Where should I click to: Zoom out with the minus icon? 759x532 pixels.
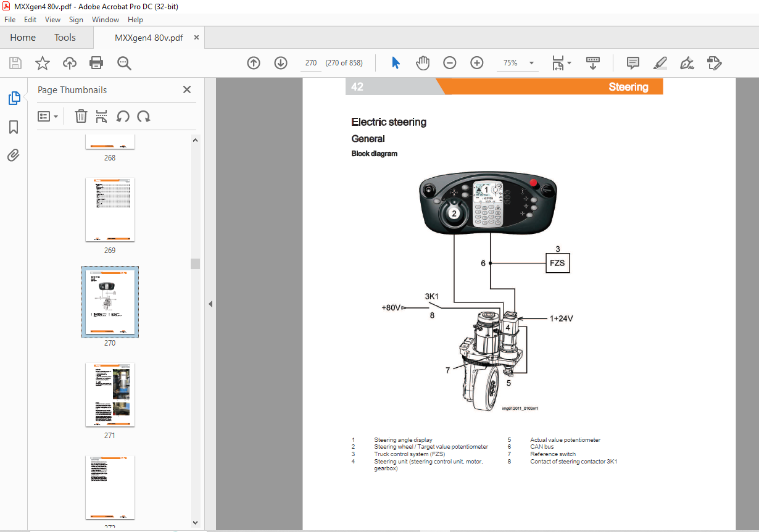pyautogui.click(x=450, y=63)
